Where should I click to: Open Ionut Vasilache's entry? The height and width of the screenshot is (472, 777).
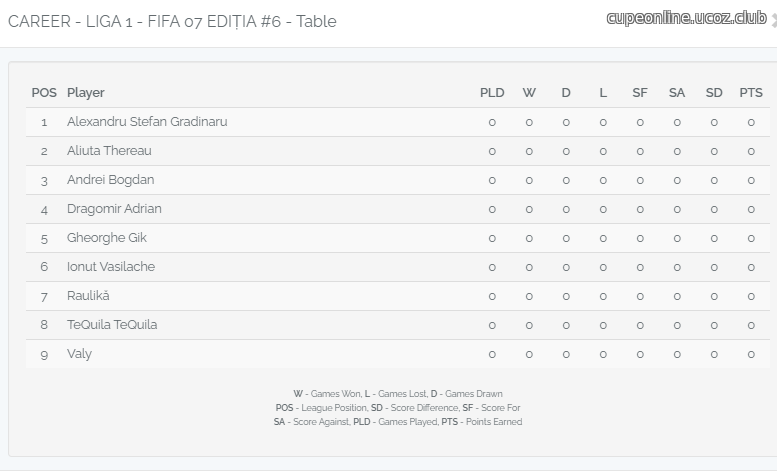tap(111, 267)
